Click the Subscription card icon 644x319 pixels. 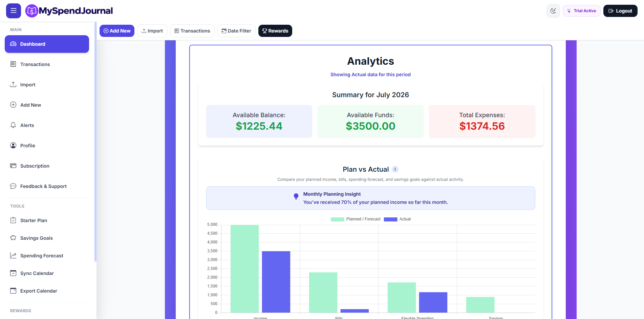point(13,166)
